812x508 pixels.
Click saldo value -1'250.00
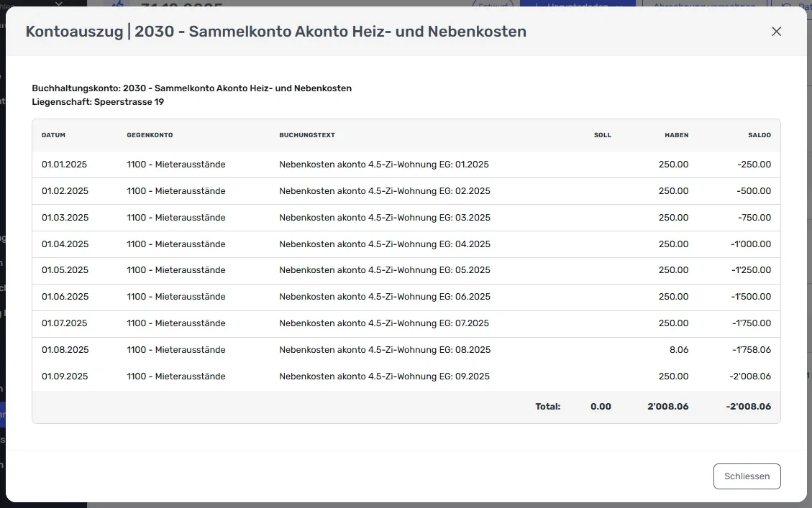tap(751, 270)
